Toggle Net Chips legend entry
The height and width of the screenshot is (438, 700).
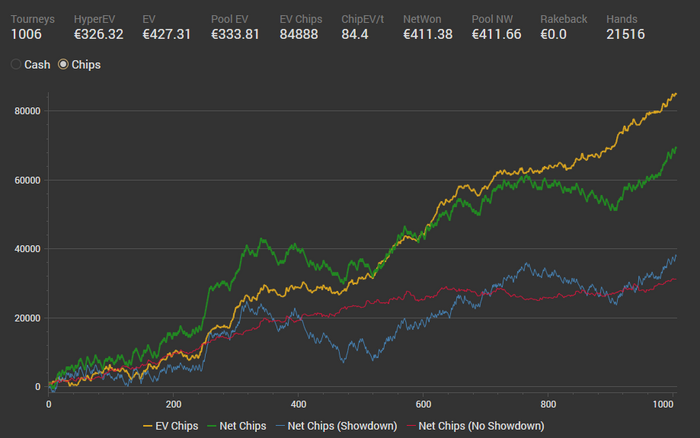(x=237, y=426)
